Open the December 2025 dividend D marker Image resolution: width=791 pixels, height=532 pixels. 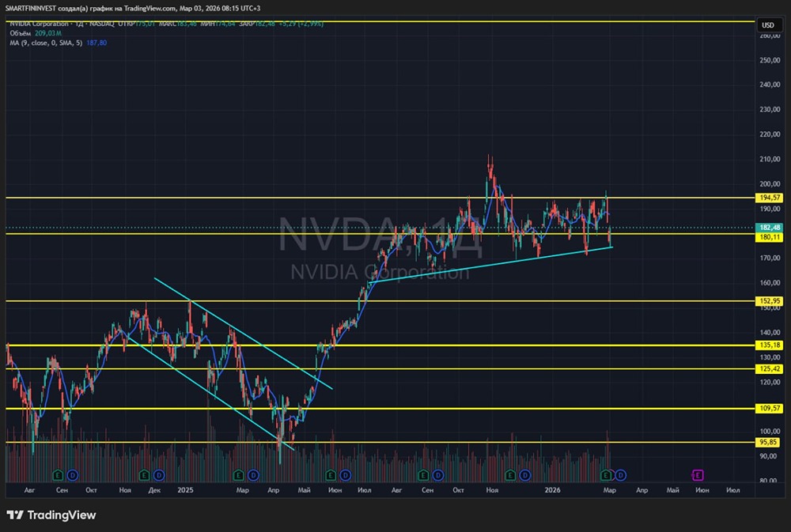pyautogui.click(x=525, y=475)
